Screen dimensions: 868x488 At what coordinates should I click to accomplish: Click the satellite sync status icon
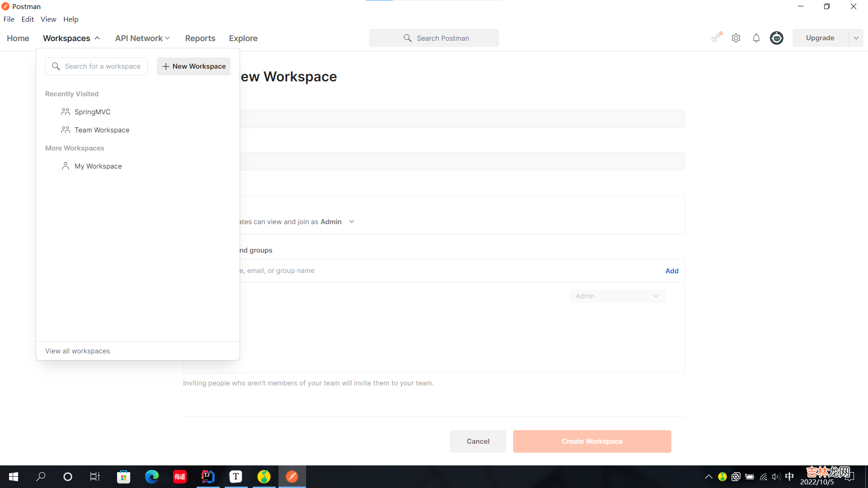click(716, 38)
